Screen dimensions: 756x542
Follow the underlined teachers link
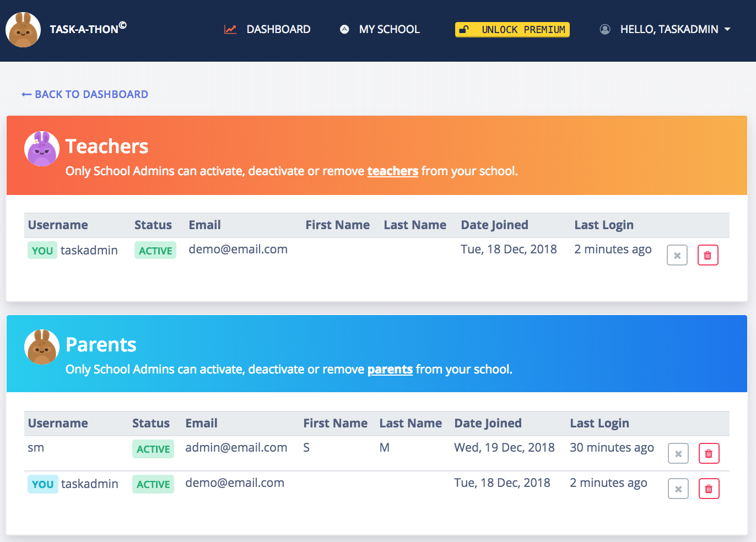click(393, 171)
